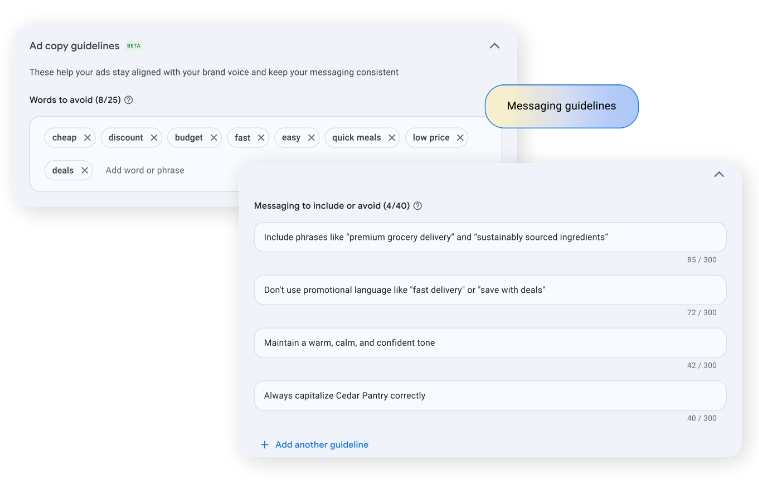Click Add another guideline link
Viewport: 759px width, 487px height.
pos(321,445)
